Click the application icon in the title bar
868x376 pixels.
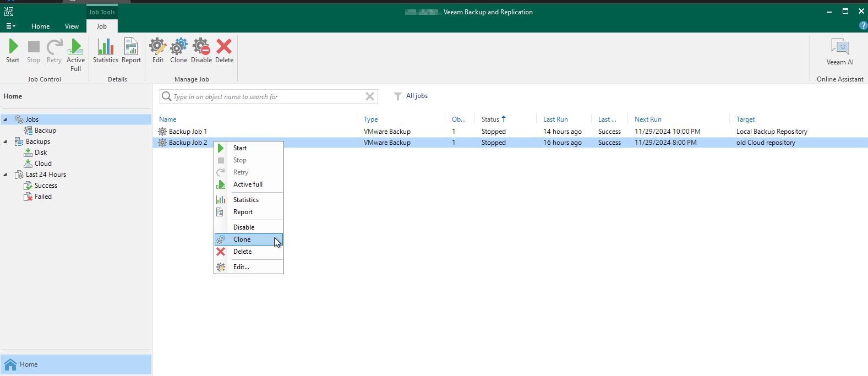(9, 12)
